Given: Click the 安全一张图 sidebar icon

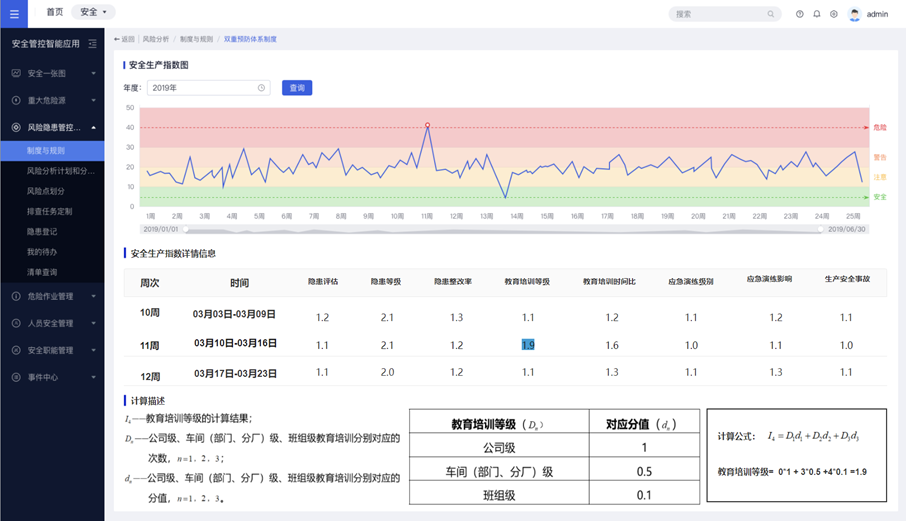Looking at the screenshot, I should tap(16, 73).
